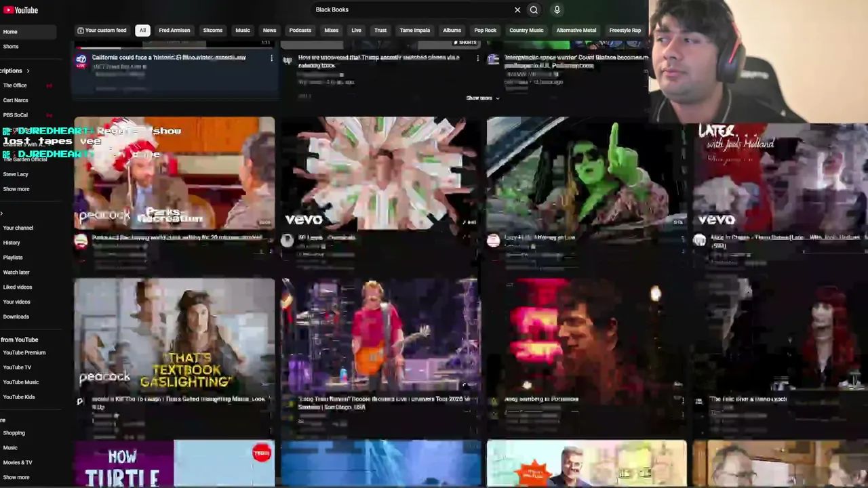Open the Steve Lacy channel

(x=16, y=174)
